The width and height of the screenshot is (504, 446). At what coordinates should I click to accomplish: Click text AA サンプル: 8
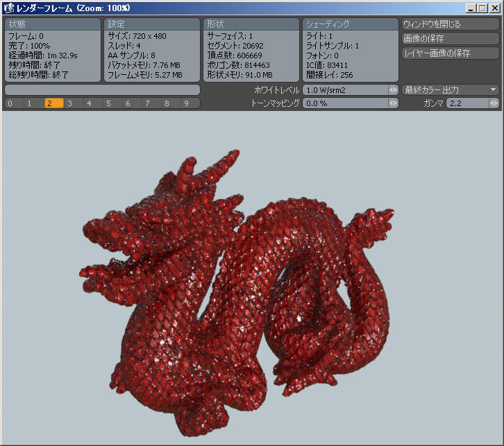click(x=131, y=55)
